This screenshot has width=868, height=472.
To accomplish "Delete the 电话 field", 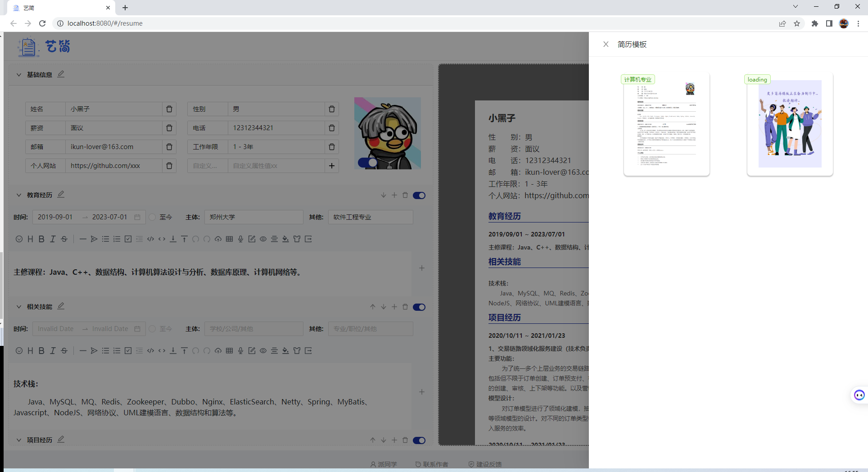I will pyautogui.click(x=332, y=128).
